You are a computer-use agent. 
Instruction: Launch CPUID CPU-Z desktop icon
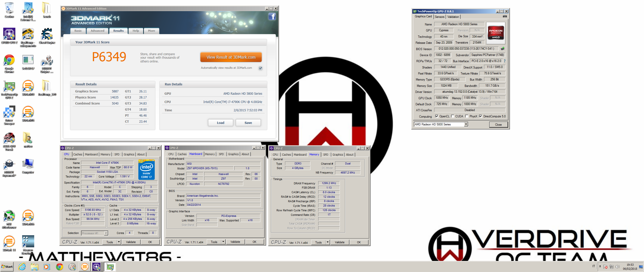(x=9, y=36)
